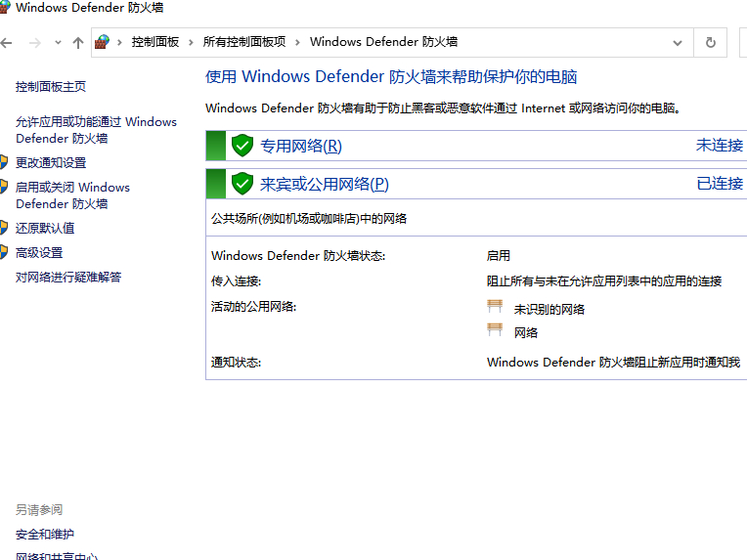Image resolution: width=747 pixels, height=560 pixels.
Task: Click the shield icon beside 更改通知设置
Action: pos(4,162)
